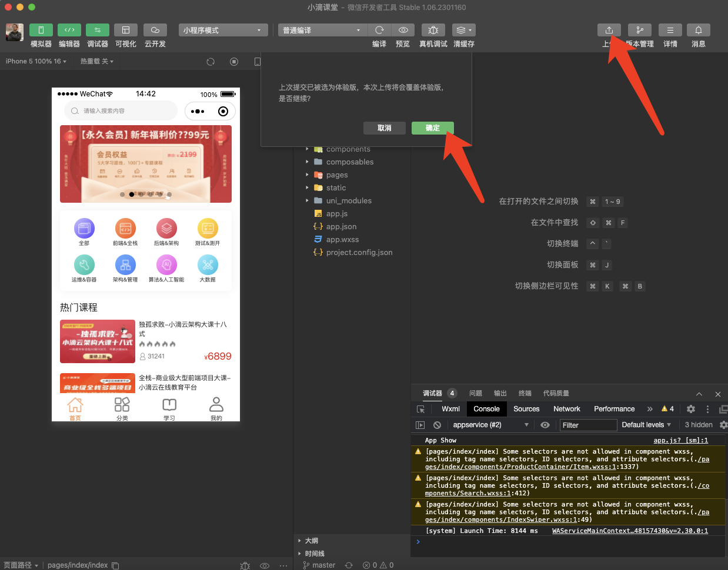Open the 云开发 cloud development icon

coord(155,30)
